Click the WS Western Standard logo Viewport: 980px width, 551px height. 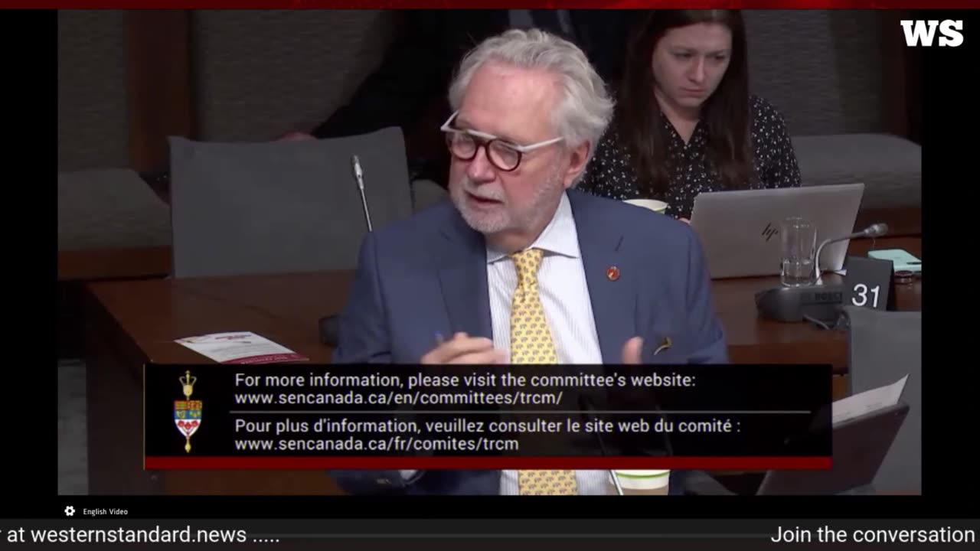pos(932,34)
